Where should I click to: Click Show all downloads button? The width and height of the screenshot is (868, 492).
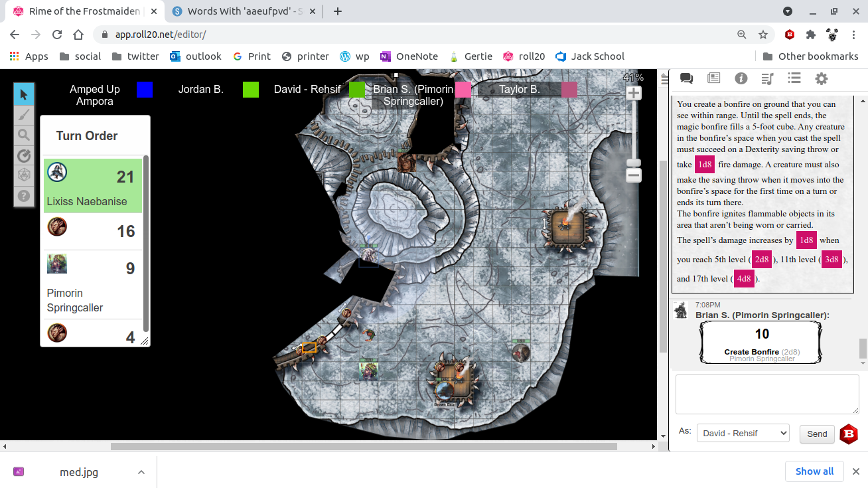(814, 471)
